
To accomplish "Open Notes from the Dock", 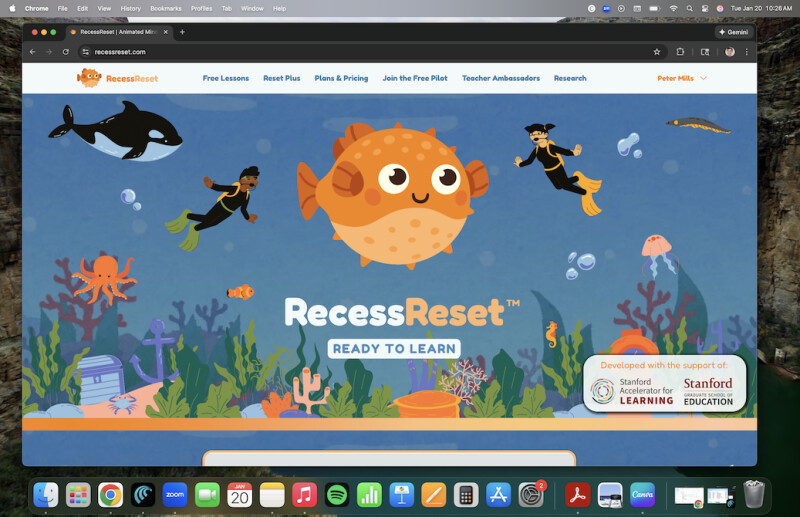I will click(x=272, y=495).
